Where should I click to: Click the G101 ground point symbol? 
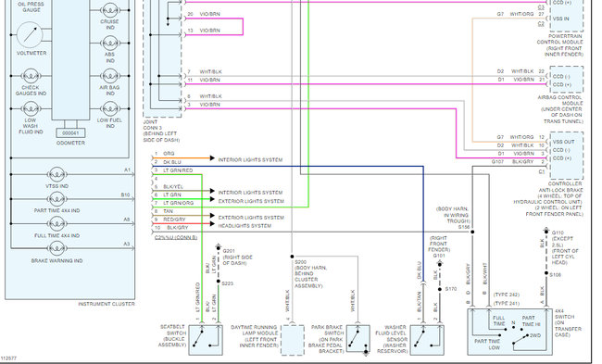(440, 263)
